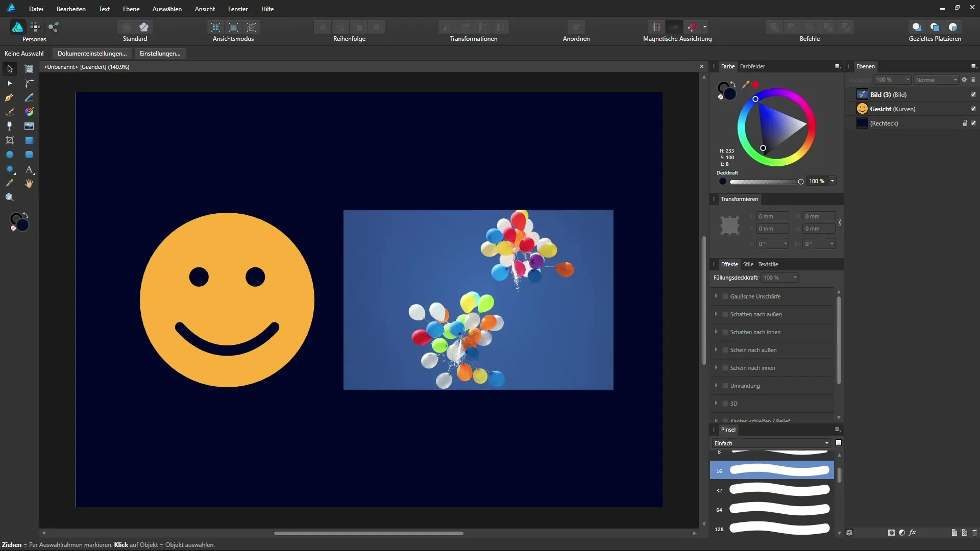
Task: Open the Ebenen panel options menu
Action: click(973, 66)
